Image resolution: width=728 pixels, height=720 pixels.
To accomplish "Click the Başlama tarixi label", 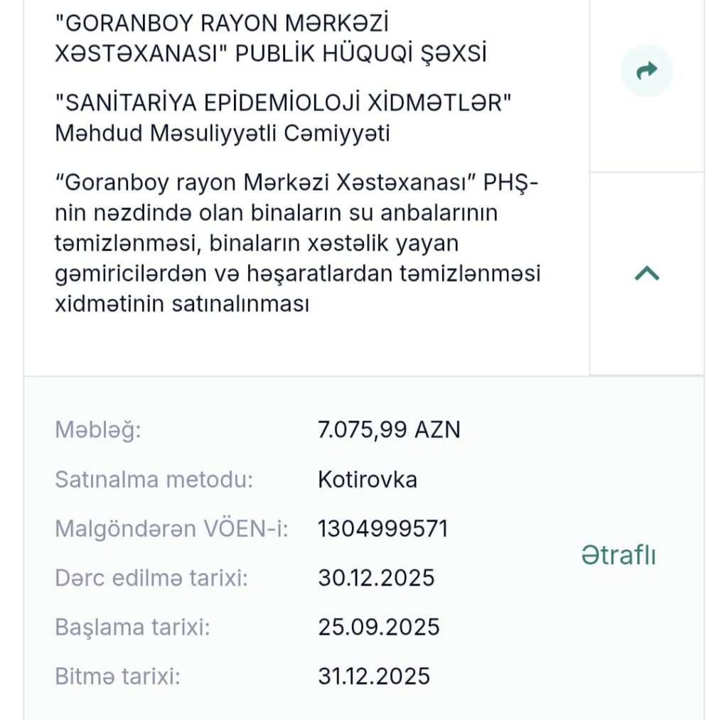I will pyautogui.click(x=132, y=627).
